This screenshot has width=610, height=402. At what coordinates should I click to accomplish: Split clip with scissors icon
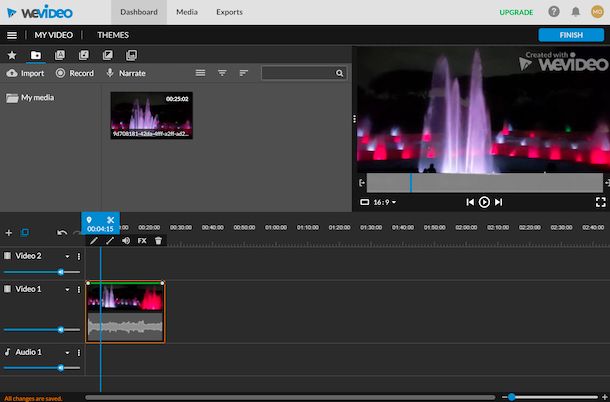[110, 220]
